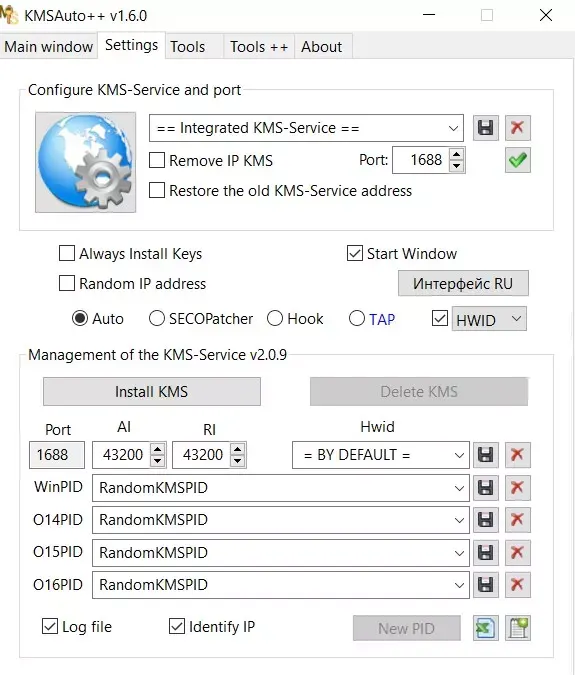Increase the AI value 43200

pos(158,449)
